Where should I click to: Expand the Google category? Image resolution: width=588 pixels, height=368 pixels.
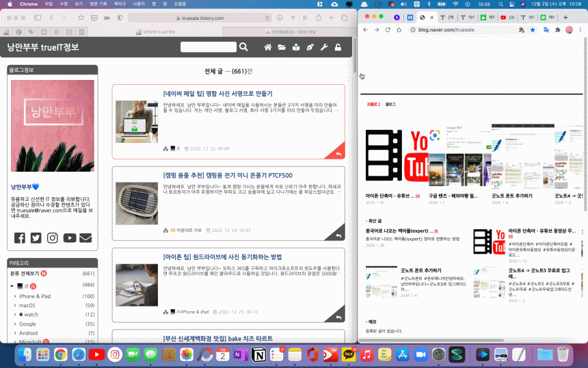15,324
